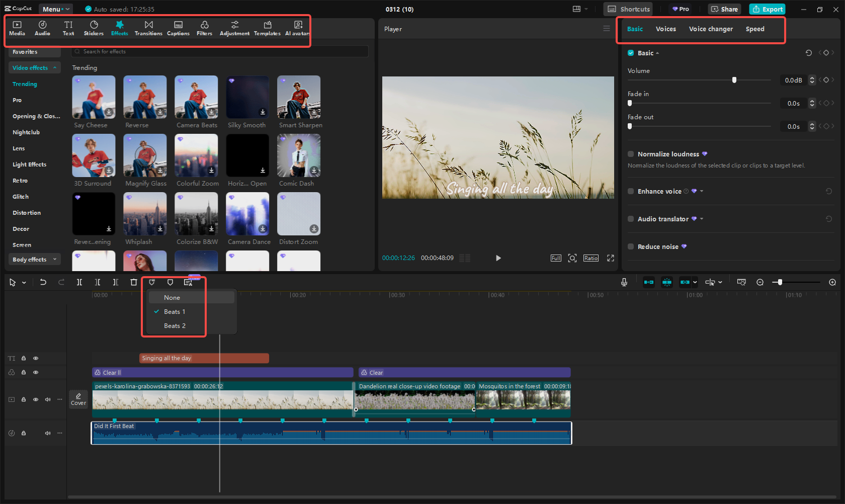
Task: Play the video in the player
Action: click(x=498, y=258)
